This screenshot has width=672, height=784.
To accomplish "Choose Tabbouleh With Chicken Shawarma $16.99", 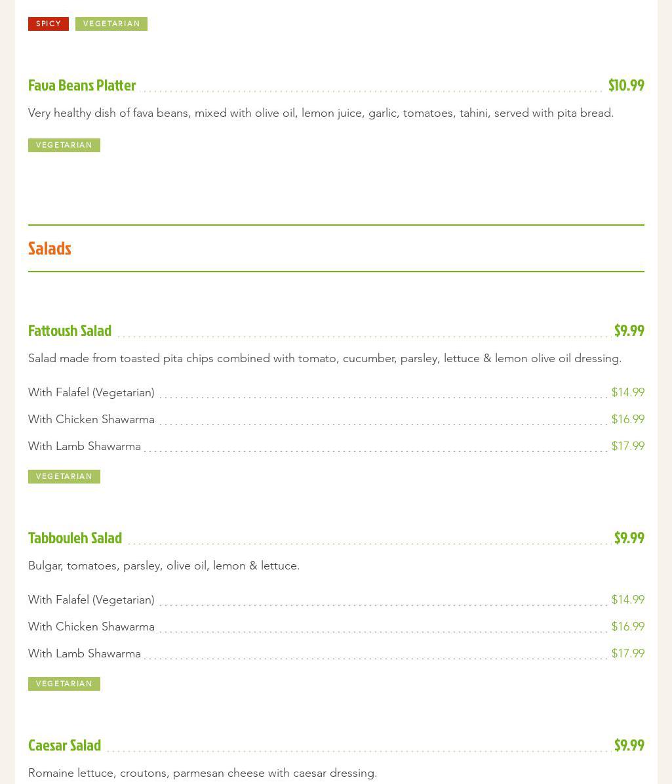I will [x=627, y=627].
